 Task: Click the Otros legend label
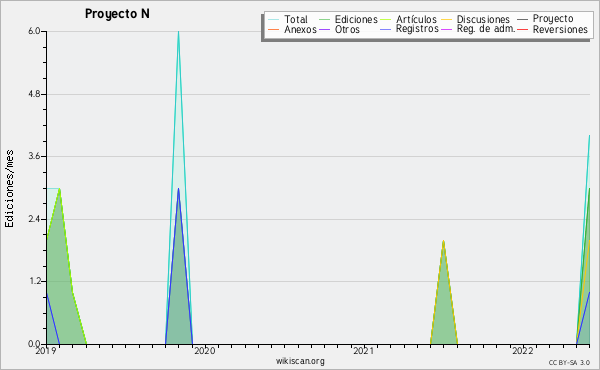tap(347, 29)
